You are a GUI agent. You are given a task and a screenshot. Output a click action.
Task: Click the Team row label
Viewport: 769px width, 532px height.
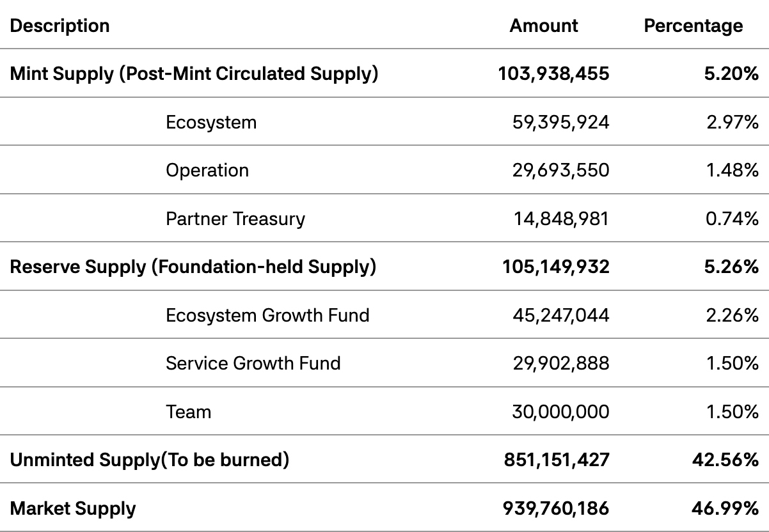(188, 412)
